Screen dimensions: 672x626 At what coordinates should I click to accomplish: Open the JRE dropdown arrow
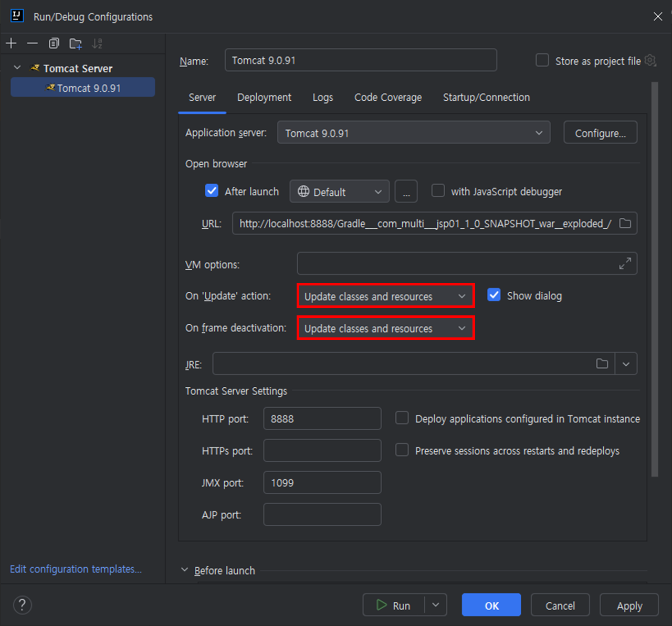coord(626,364)
